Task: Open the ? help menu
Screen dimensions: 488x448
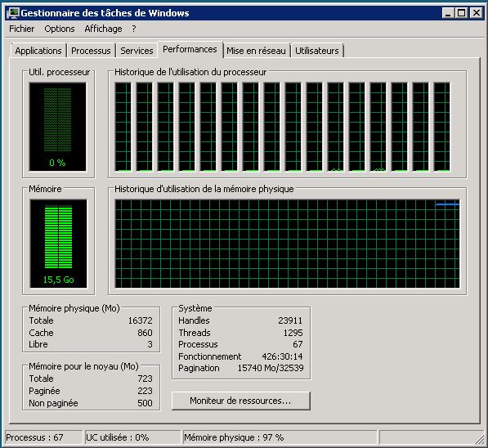Action: point(134,29)
